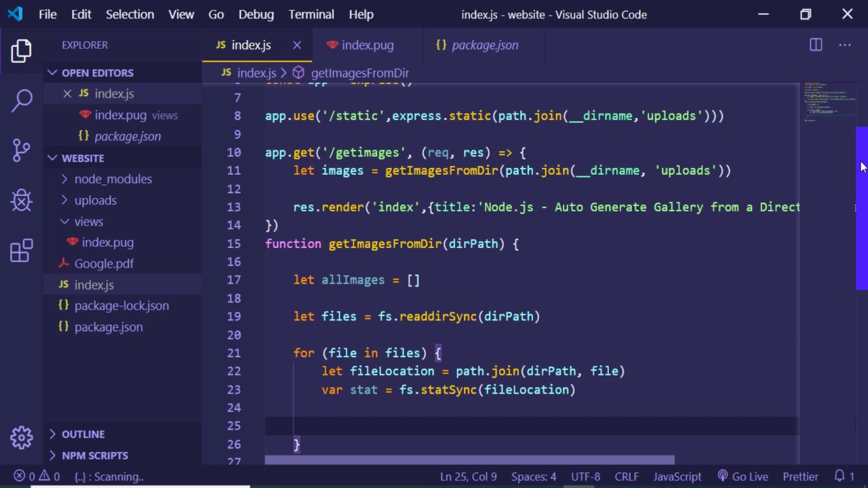
Task: Click the vertical editor scrollbar
Action: click(x=861, y=208)
